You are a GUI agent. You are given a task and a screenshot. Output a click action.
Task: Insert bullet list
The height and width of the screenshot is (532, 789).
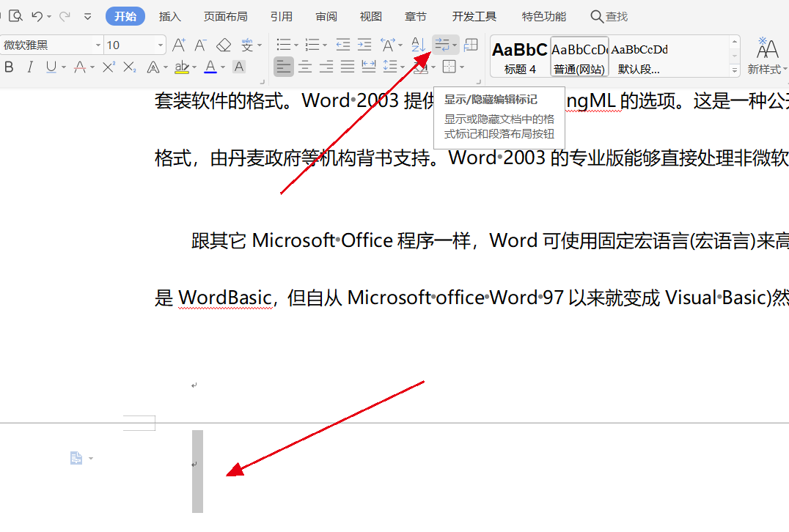[284, 45]
